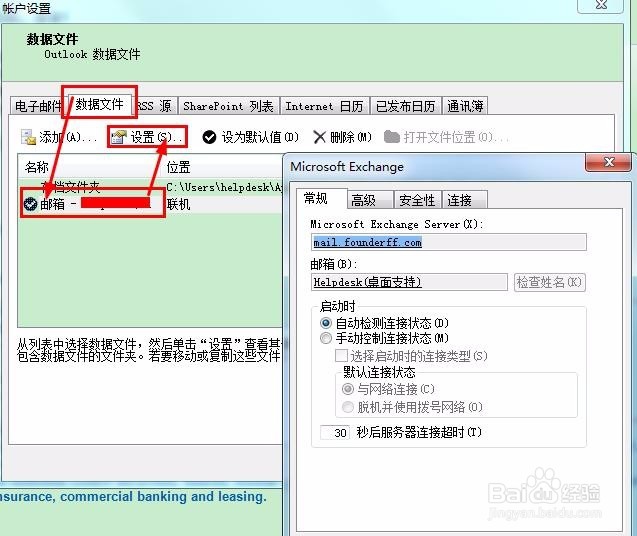
Task: Click the 设为默认值 label
Action: point(260,137)
